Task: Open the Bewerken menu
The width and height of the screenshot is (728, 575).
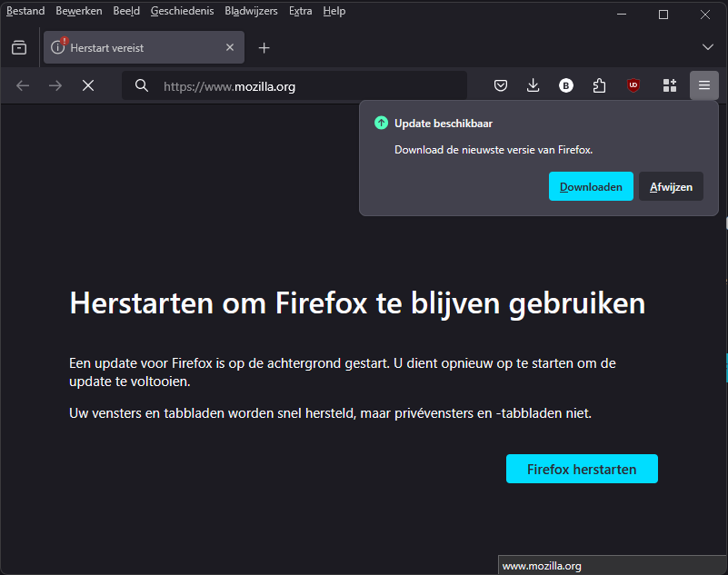Action: pyautogui.click(x=79, y=11)
